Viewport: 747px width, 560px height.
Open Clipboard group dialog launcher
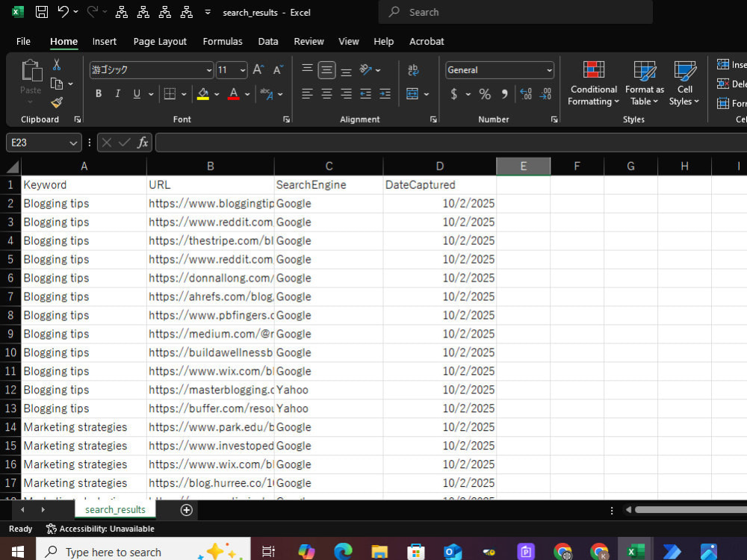[78, 119]
